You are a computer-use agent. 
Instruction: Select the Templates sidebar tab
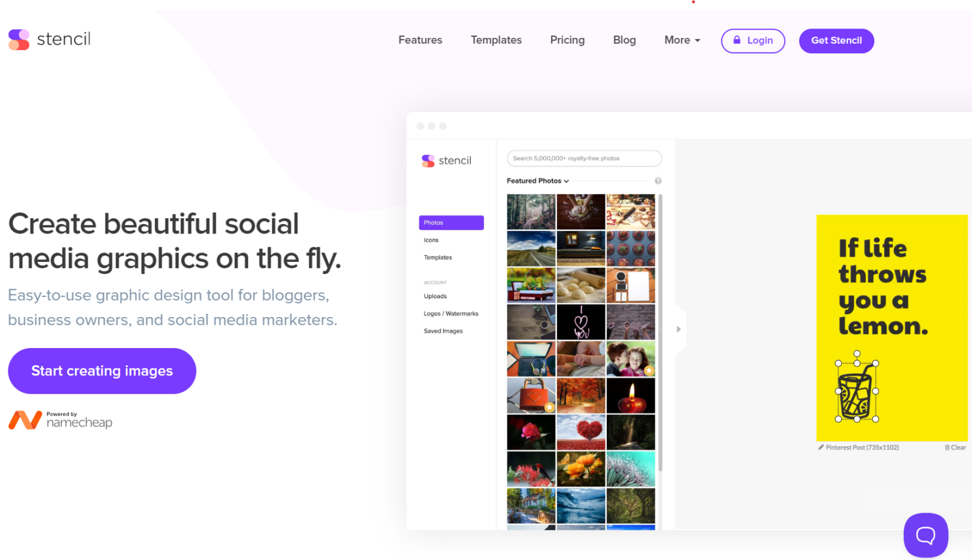pyautogui.click(x=437, y=257)
